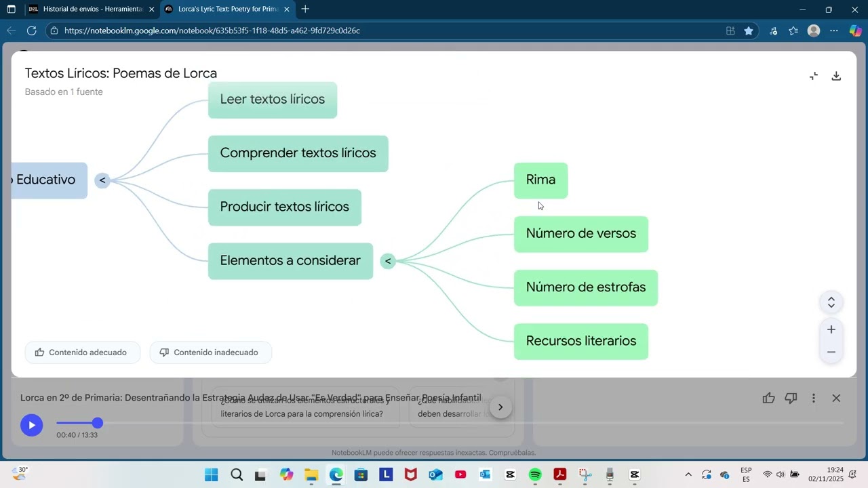Toggle favorite star for this page

[749, 30]
